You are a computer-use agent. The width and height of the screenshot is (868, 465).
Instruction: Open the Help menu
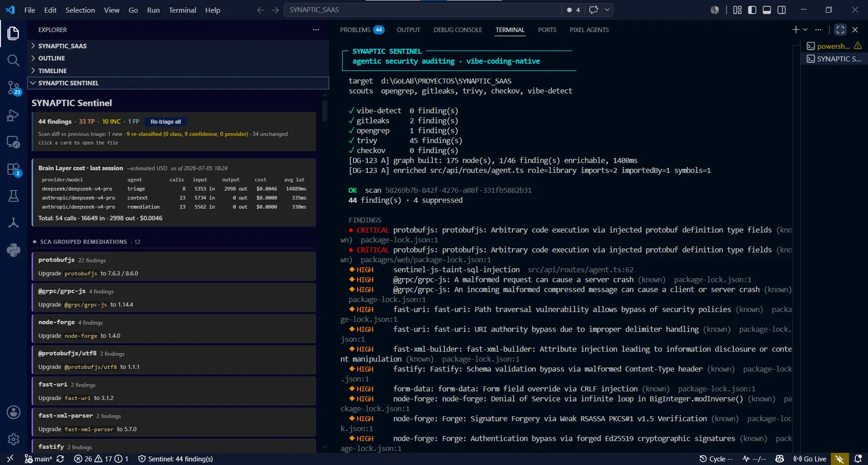213,10
